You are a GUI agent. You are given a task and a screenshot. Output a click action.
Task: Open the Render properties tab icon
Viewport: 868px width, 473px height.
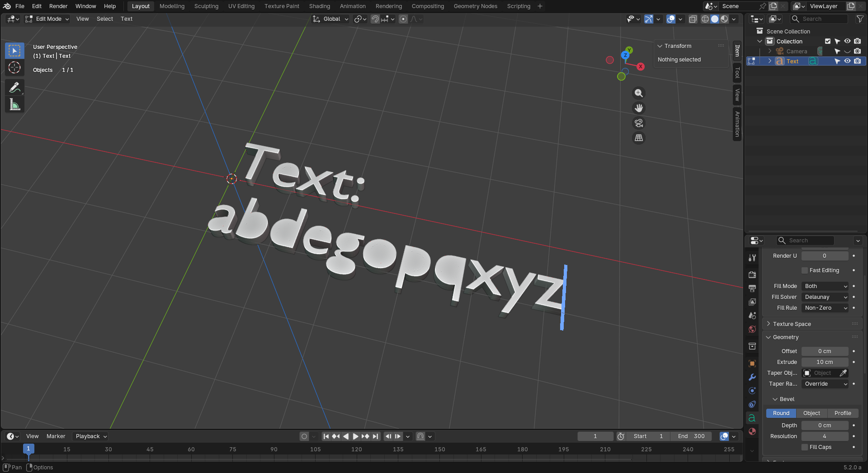(752, 274)
